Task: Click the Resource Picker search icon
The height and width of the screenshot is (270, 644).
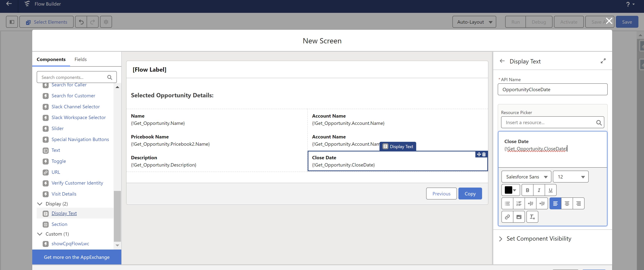Action: [599, 122]
